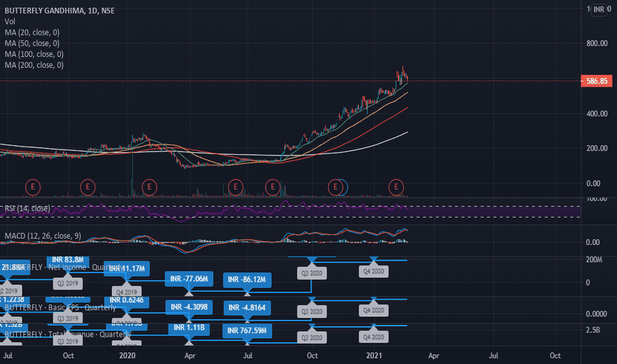Click the 200M net income axis label

click(594, 259)
